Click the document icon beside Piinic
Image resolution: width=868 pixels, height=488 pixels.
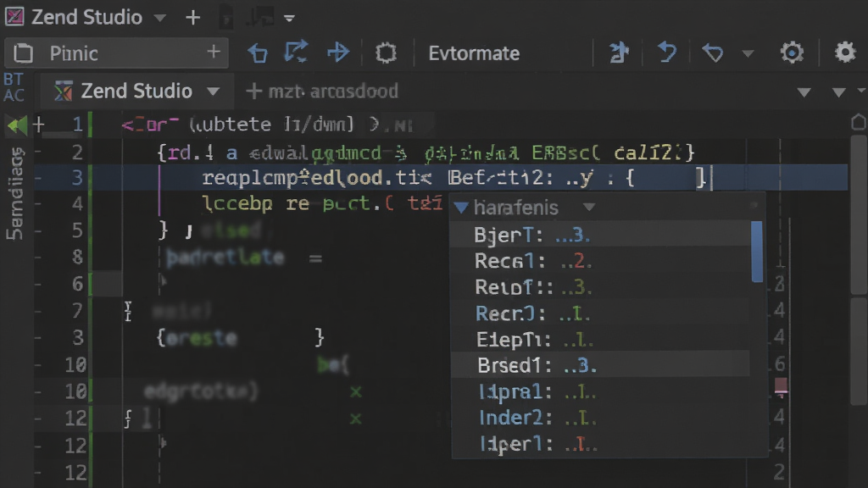pyautogui.click(x=23, y=53)
